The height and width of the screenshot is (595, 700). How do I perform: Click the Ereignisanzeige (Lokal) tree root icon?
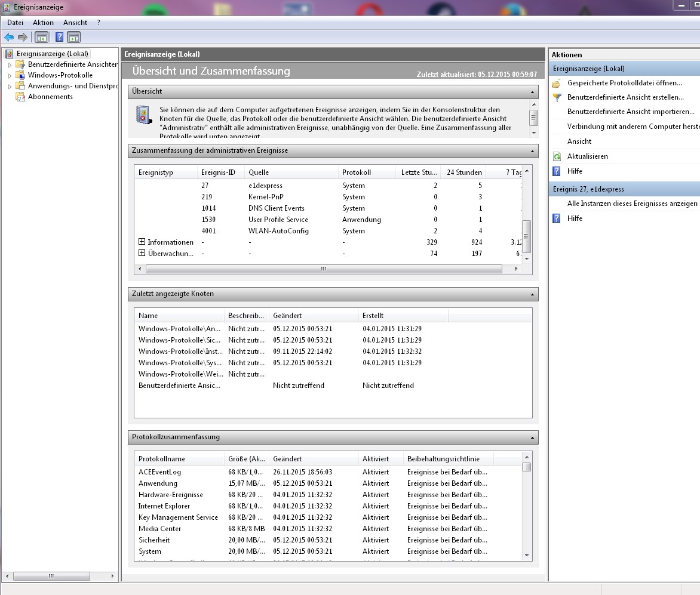click(x=8, y=54)
